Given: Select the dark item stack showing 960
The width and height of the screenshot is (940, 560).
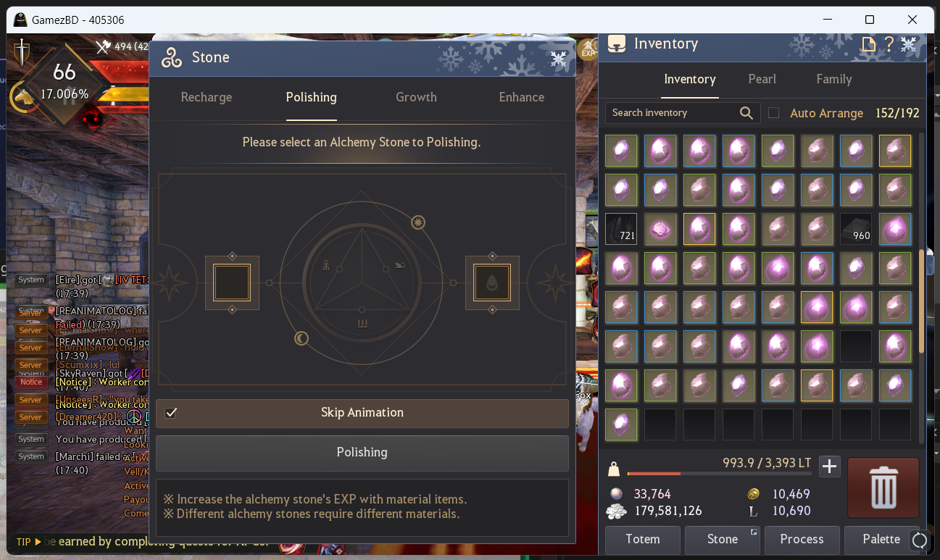Looking at the screenshot, I should pyautogui.click(x=856, y=229).
